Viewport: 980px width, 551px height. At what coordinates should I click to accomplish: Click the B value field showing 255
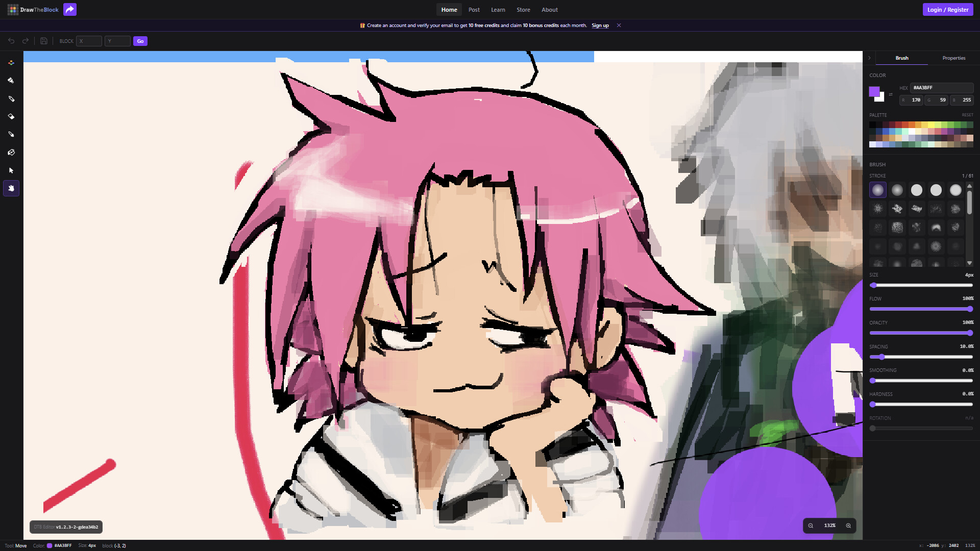pyautogui.click(x=962, y=100)
